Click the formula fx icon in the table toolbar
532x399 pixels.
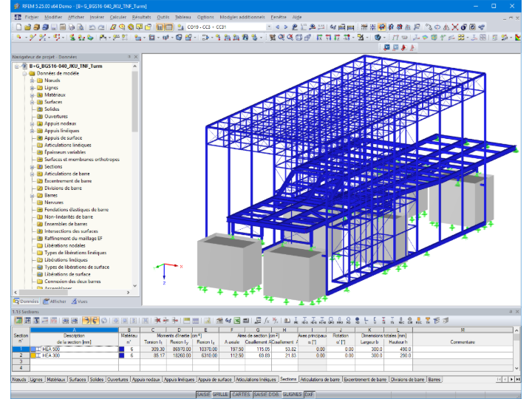[267, 320]
